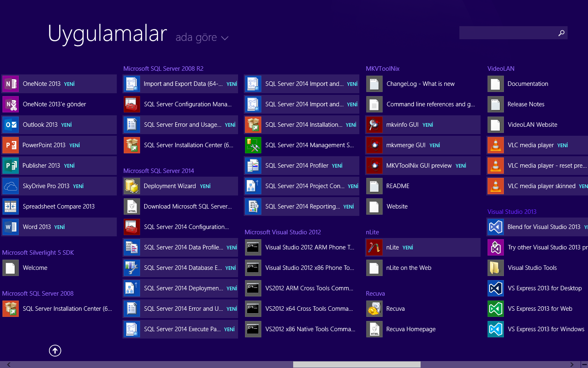The image size is (588, 368).
Task: Open Welcome under Silverlight 5 SDK
Action: 59,268
